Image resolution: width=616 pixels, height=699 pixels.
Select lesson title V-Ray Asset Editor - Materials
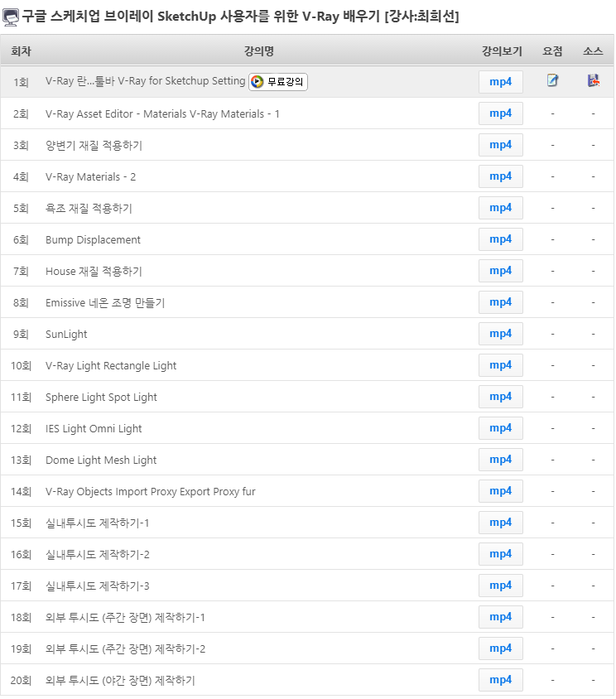[162, 114]
